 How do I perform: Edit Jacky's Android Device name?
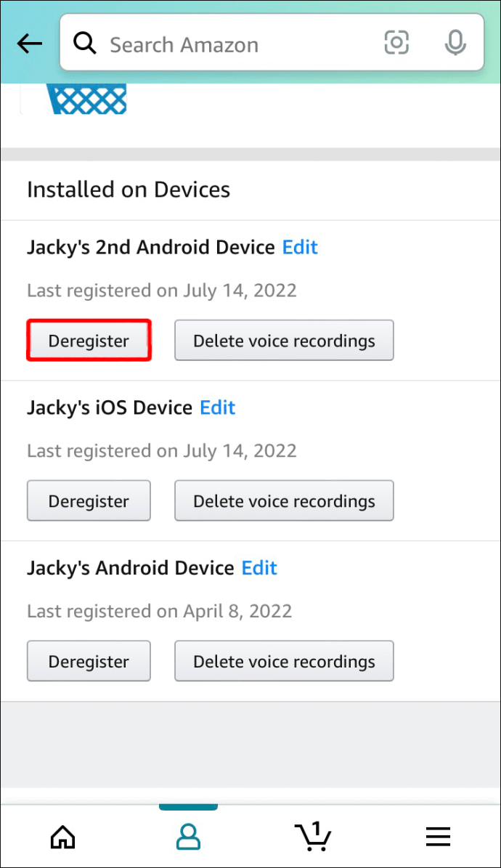(259, 568)
